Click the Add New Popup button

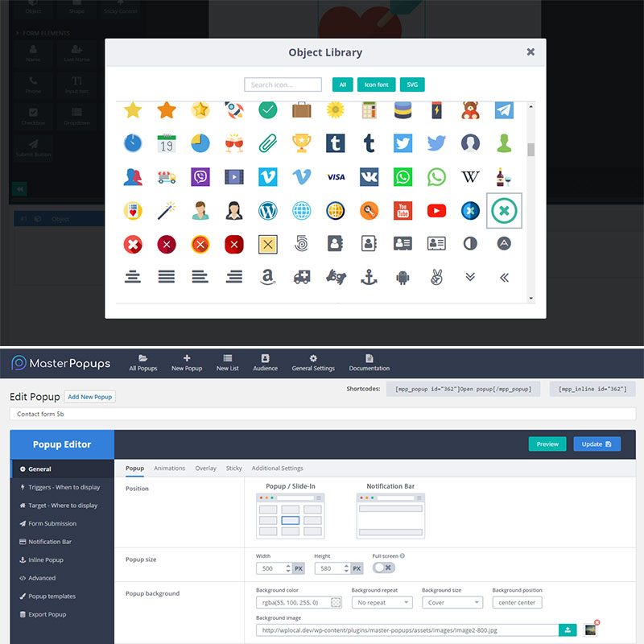(90, 397)
